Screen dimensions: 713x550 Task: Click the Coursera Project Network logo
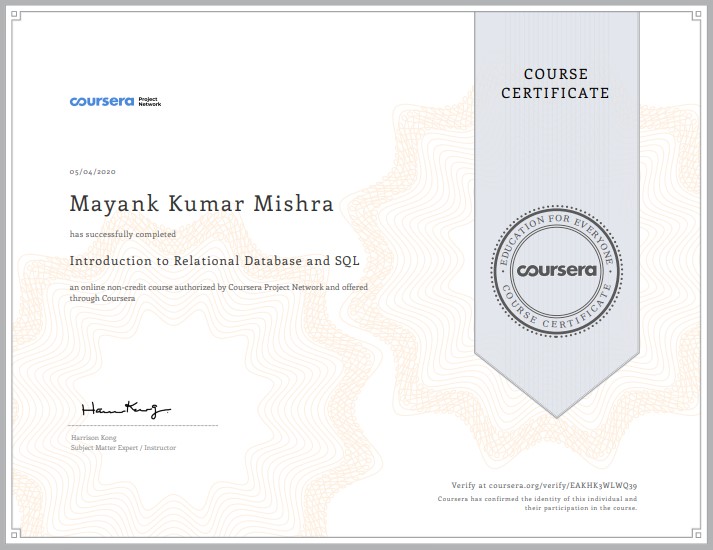115,101
